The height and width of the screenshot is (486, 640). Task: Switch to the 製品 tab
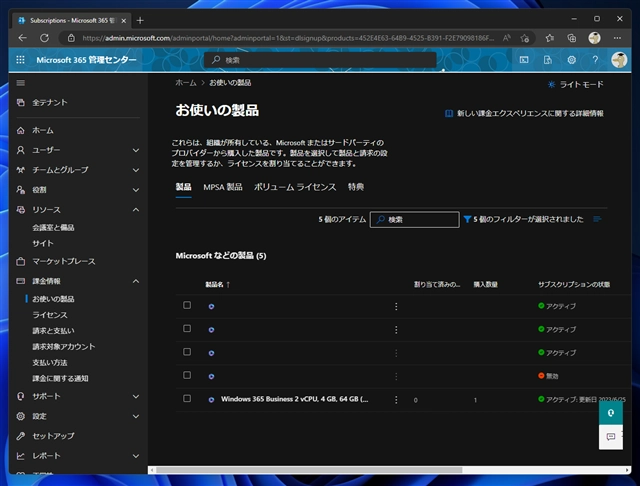pyautogui.click(x=183, y=187)
